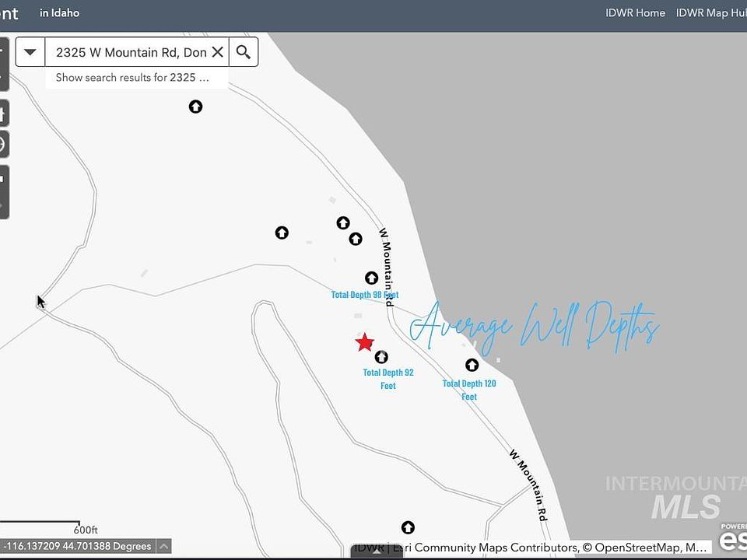The image size is (747, 560).
Task: Click the My Location button in left toolbar
Action: 2,145
